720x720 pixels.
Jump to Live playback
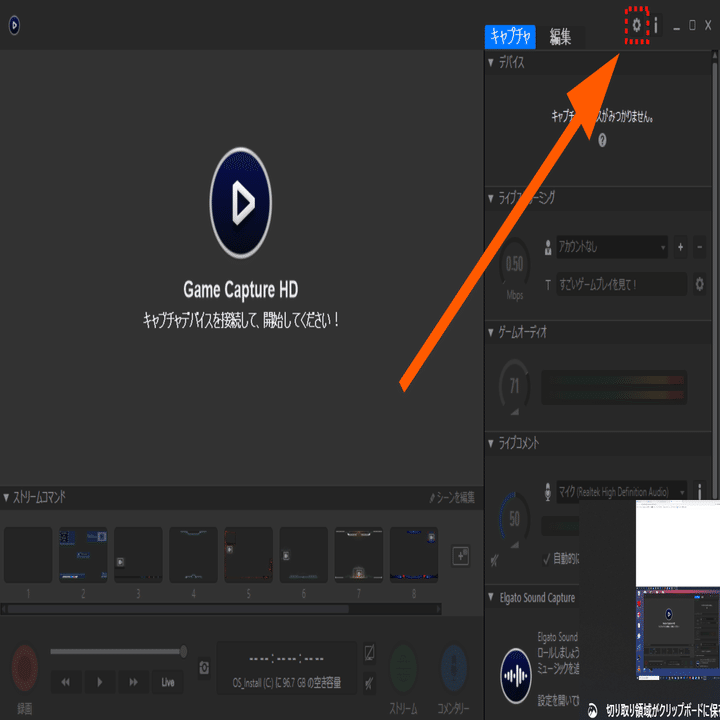(x=168, y=682)
